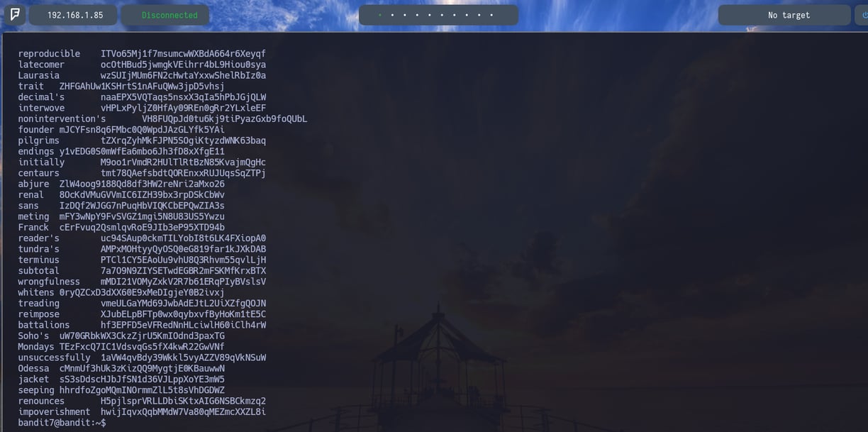868x432 pixels.
Task: Select the active green workspace dot
Action: [380, 15]
